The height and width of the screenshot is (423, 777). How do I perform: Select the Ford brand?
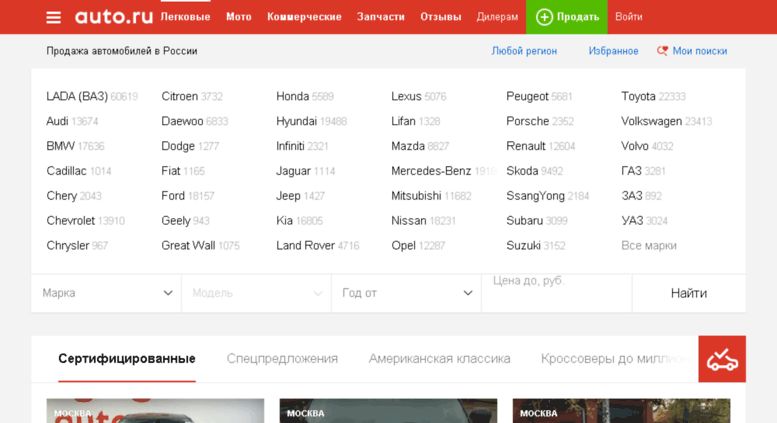173,196
